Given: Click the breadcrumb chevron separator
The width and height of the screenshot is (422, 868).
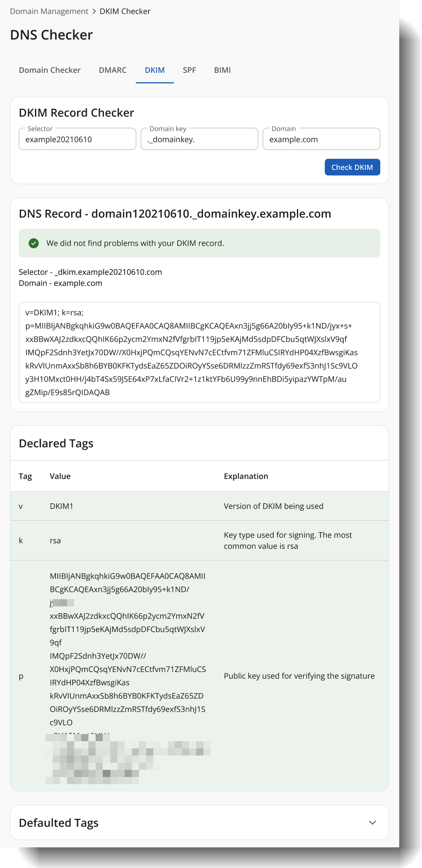Looking at the screenshot, I should 94,11.
